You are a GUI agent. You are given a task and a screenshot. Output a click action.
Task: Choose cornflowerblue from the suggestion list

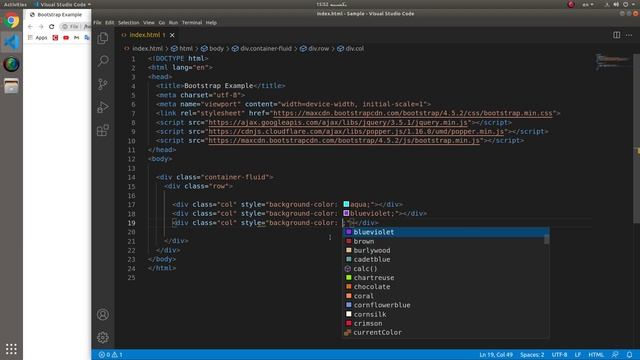tap(445, 305)
